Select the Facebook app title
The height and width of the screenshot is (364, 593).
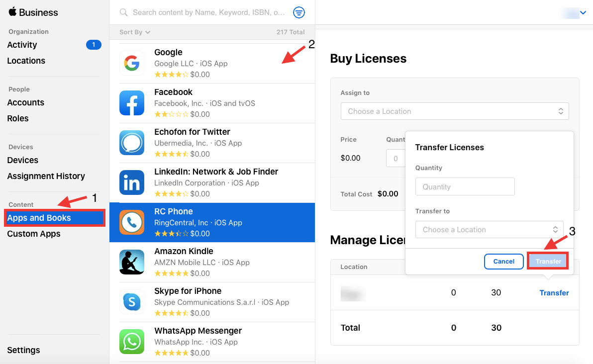click(x=173, y=92)
